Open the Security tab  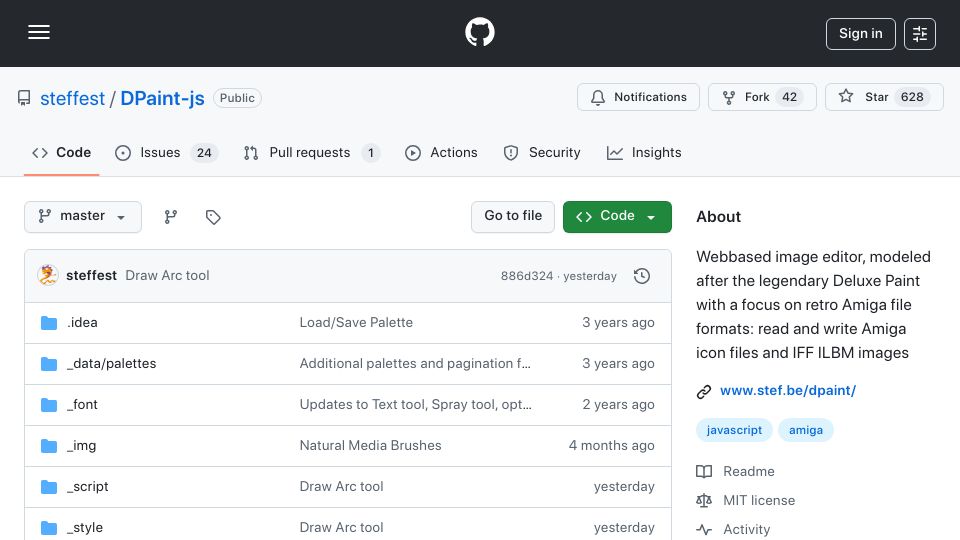tap(542, 152)
